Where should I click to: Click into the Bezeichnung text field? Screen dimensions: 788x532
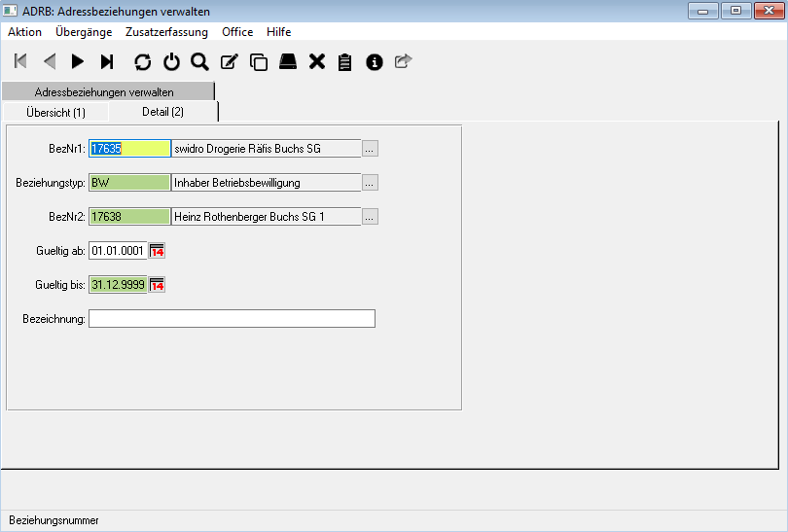(232, 319)
